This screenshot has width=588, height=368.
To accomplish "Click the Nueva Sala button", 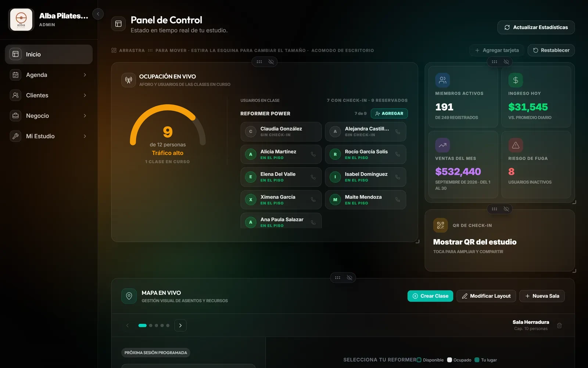I will pos(542,296).
